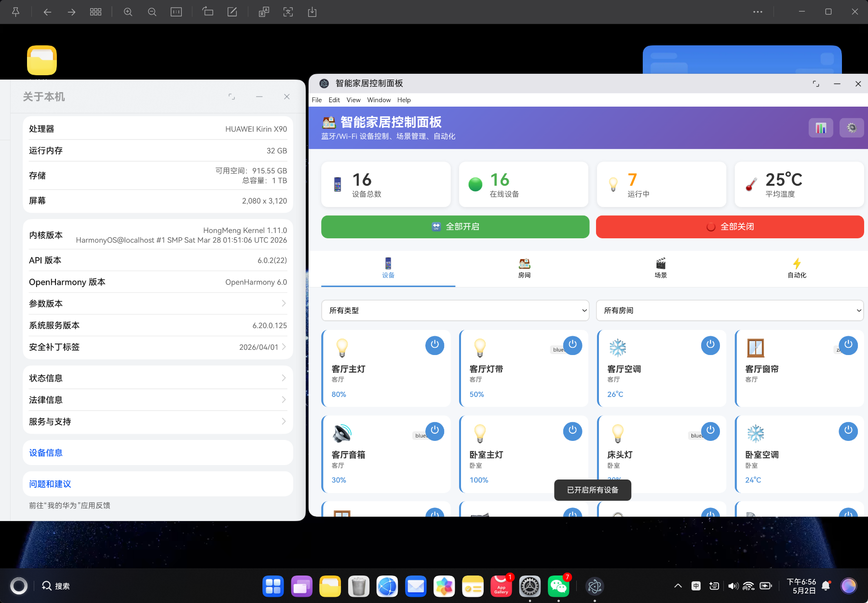Click the date and time in taskbar
This screenshot has width=868, height=603.
pos(801,586)
